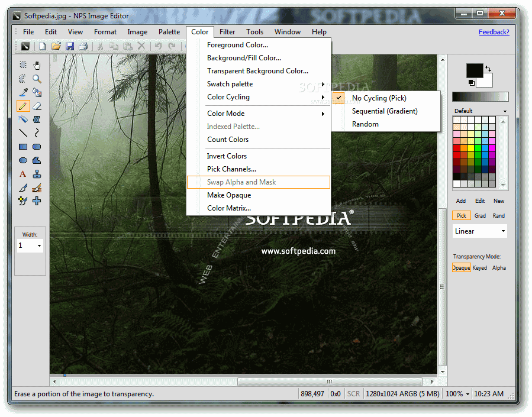Save the image with the floppy icon
The height and width of the screenshot is (417, 532).
click(x=70, y=46)
